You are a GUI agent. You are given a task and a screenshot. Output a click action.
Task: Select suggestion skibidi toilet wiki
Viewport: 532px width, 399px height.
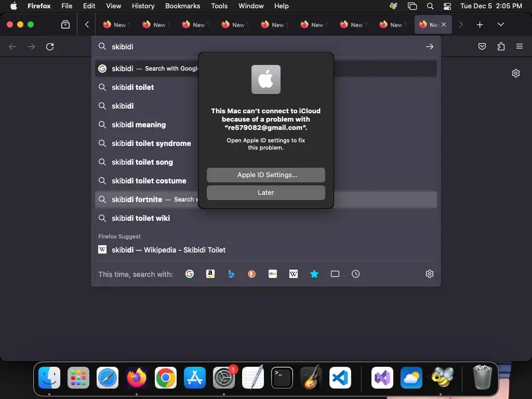tap(265, 218)
